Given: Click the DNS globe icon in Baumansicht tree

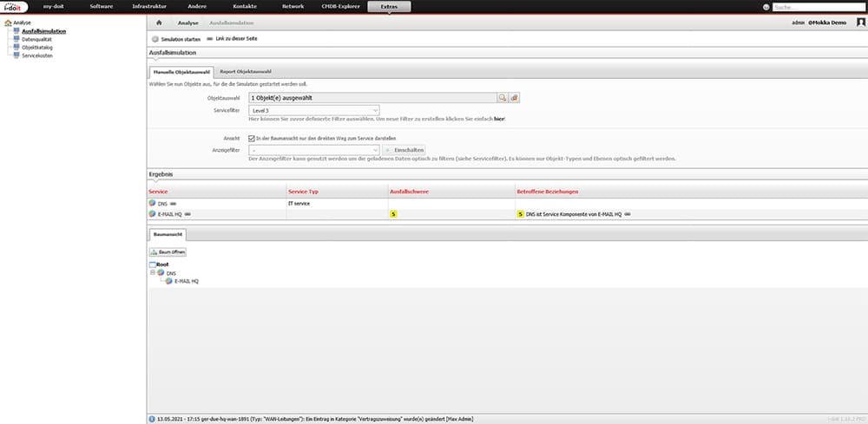Looking at the screenshot, I should coord(161,273).
